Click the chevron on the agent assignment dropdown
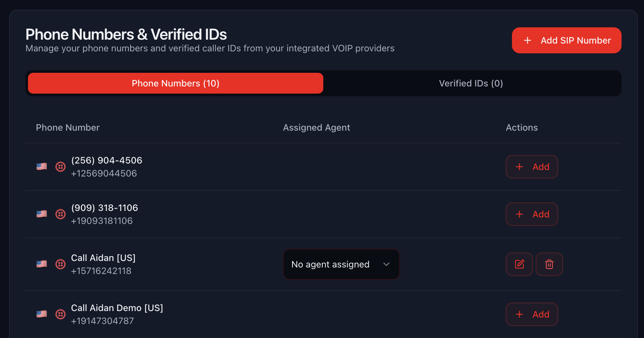 click(386, 264)
